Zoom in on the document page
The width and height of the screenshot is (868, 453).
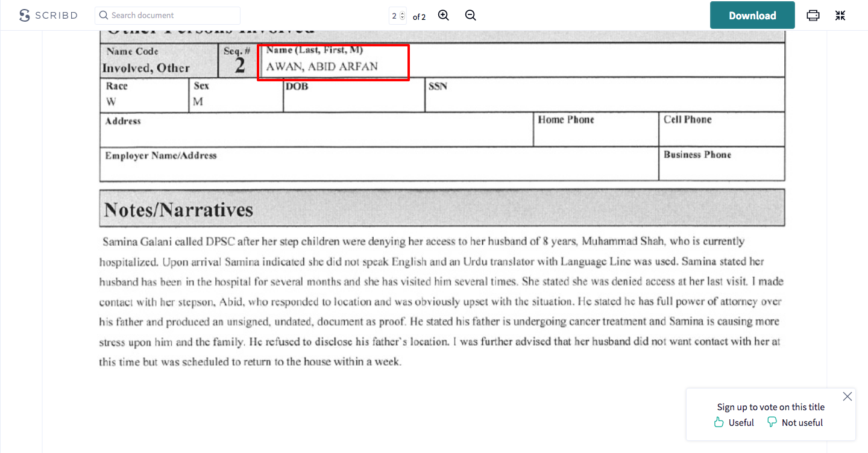pos(443,15)
